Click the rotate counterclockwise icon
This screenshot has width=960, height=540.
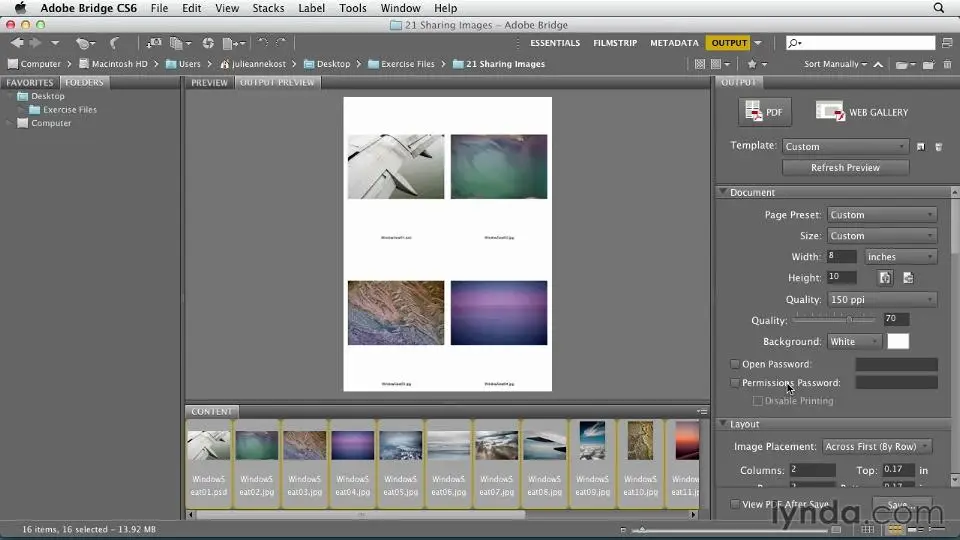pos(262,43)
